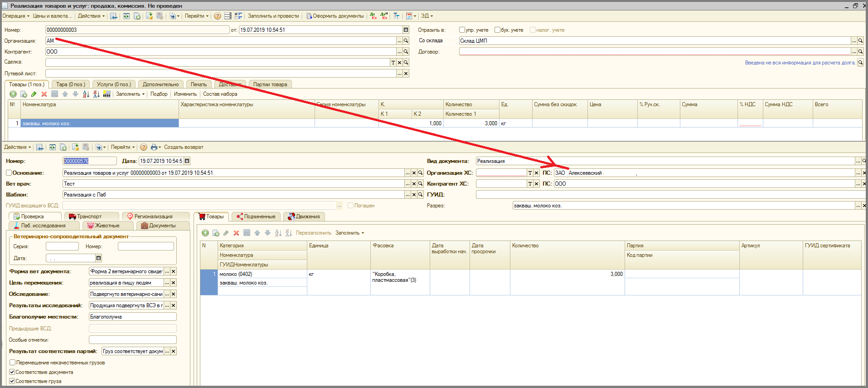Switch to the Транспорт tab
Viewport: 868px width, 388px height.
[x=91, y=216]
